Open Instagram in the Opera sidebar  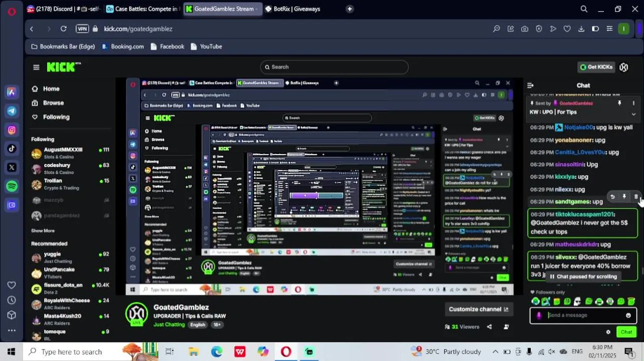point(12,130)
